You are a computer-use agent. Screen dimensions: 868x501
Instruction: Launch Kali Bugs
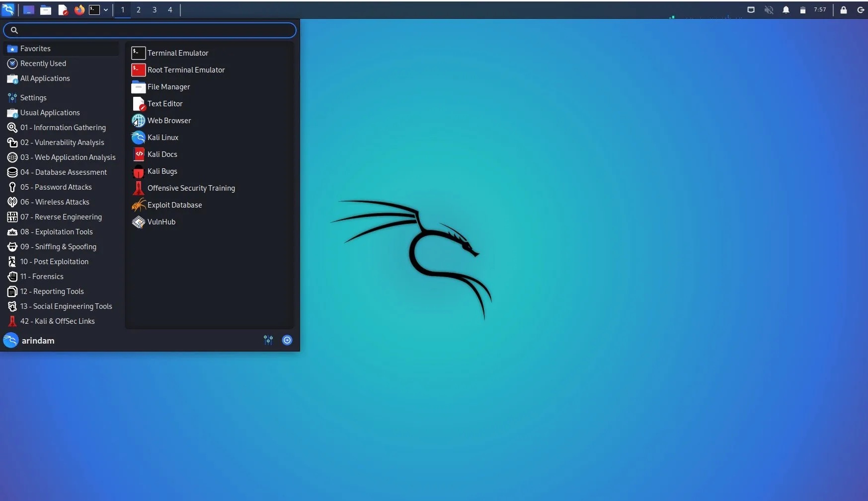click(162, 171)
